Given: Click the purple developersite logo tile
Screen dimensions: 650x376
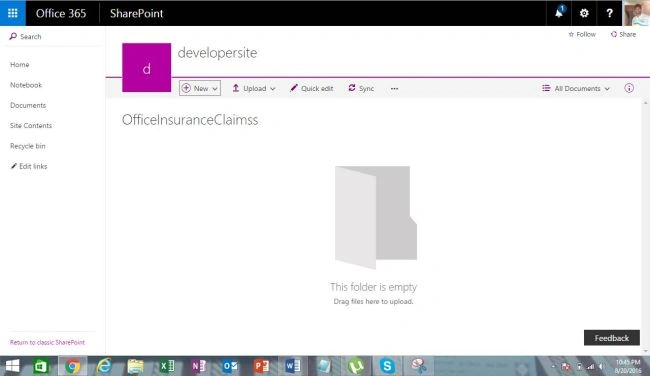Looking at the screenshot, I should coord(146,68).
